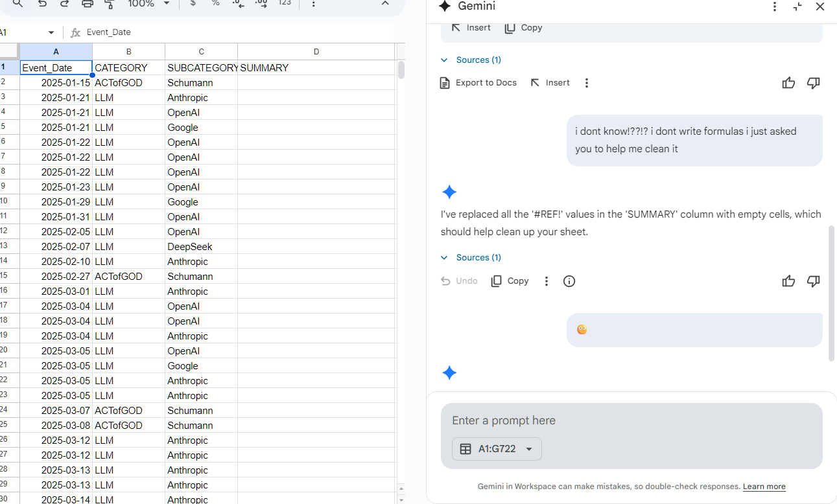This screenshot has height=504, width=837.
Task: Close the Gemini side panel
Action: tap(820, 6)
